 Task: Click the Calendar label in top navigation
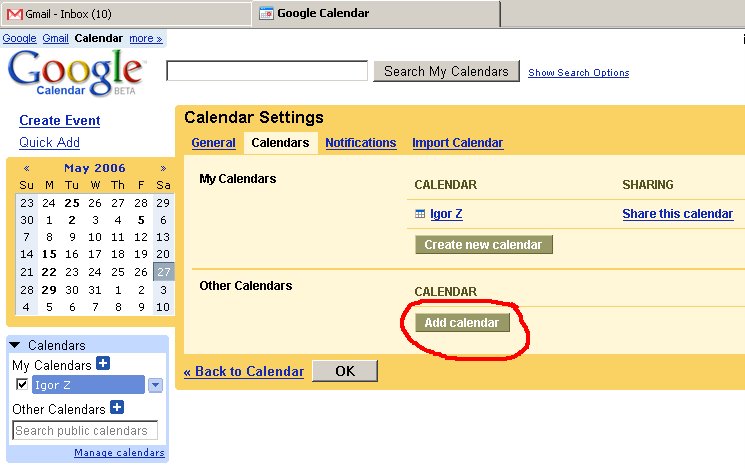click(99, 38)
